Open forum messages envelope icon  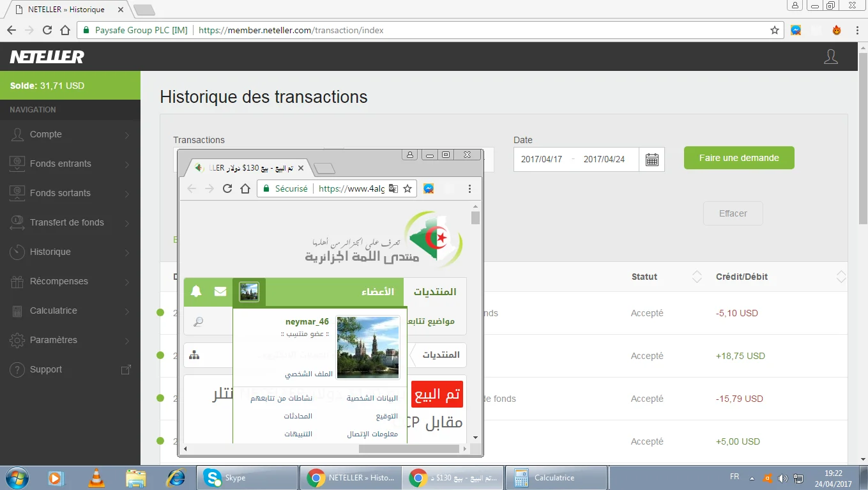tap(220, 292)
